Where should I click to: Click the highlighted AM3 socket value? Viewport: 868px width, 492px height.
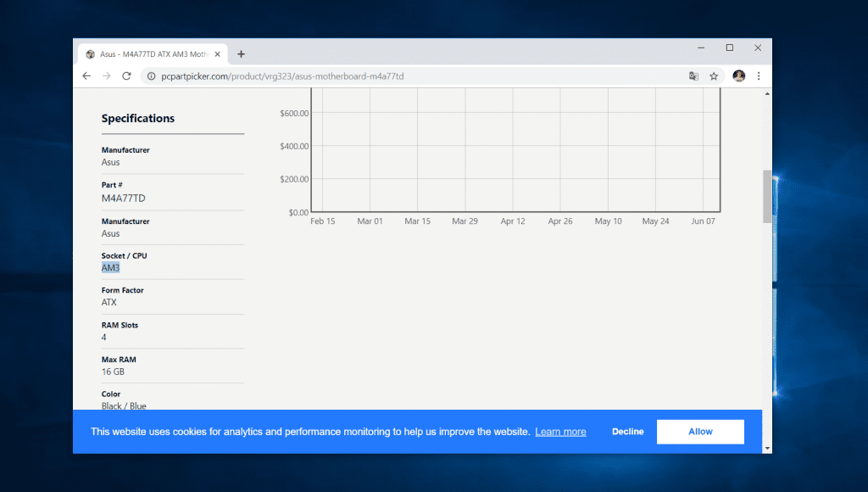[x=111, y=267]
